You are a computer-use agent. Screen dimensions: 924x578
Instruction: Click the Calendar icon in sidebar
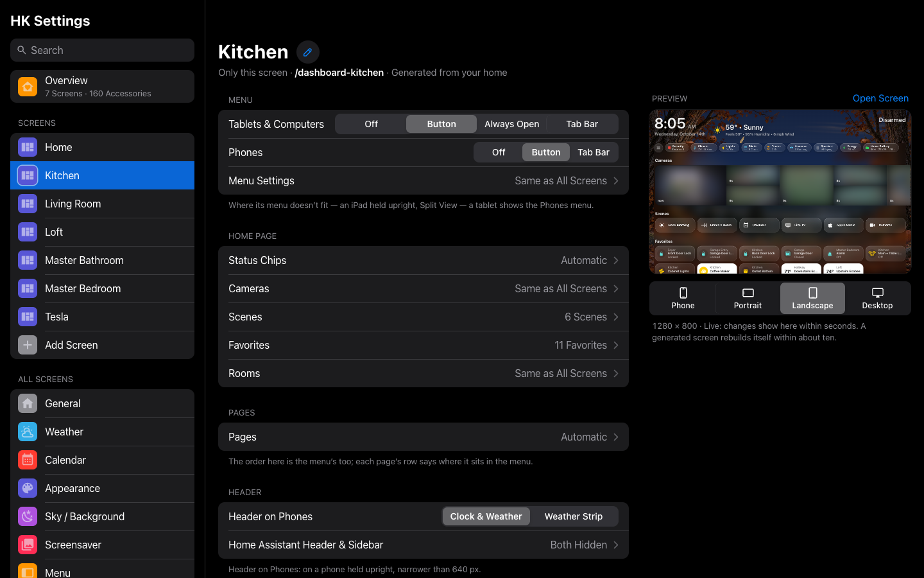(28, 460)
